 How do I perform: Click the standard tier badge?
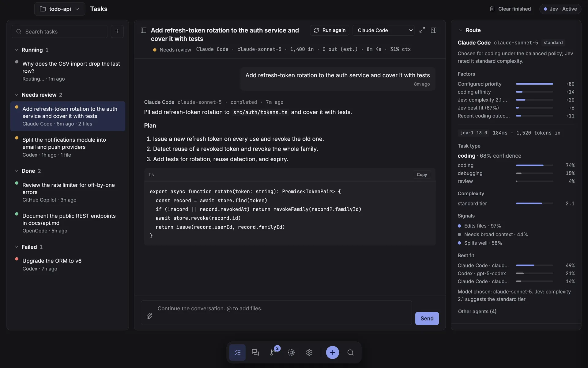click(553, 43)
